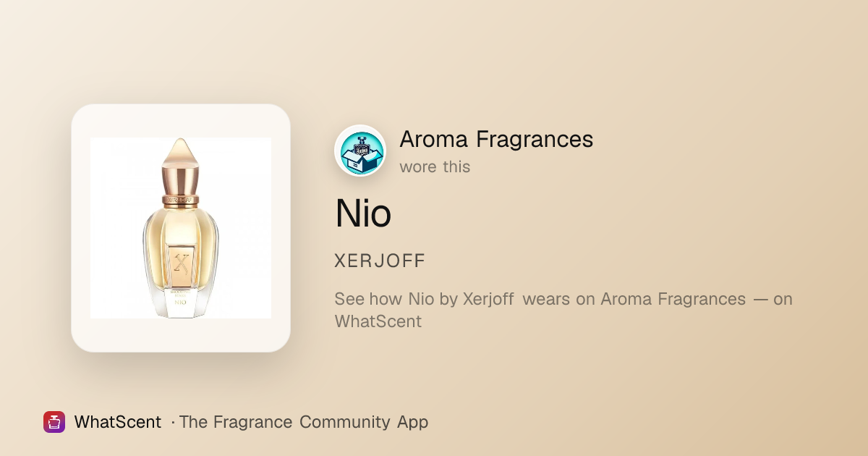
Task: Select the Nio fragrance title
Action: pyautogui.click(x=363, y=214)
